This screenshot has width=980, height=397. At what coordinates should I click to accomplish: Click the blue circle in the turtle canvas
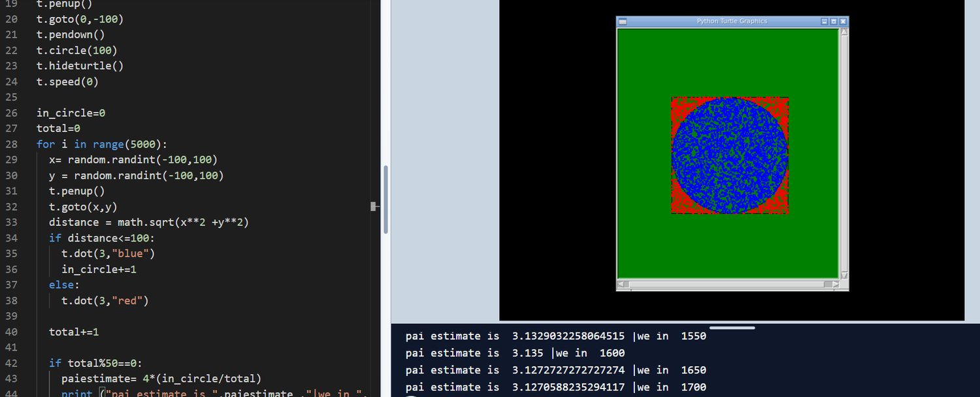pyautogui.click(x=730, y=155)
